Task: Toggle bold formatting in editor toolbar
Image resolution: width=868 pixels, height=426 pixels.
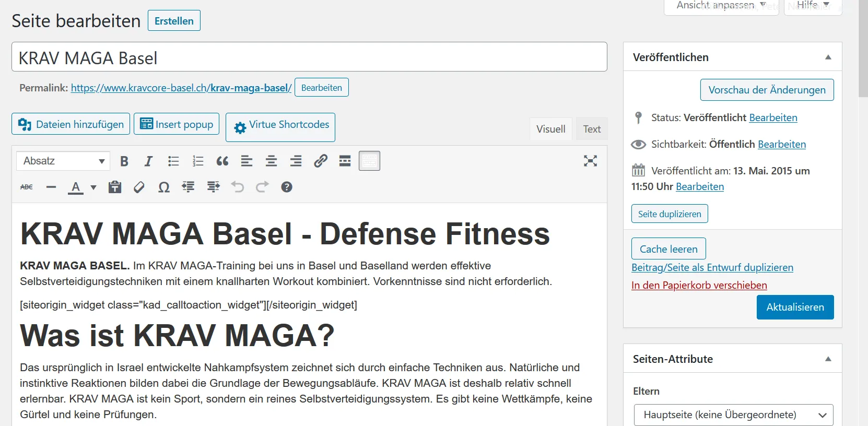Action: pyautogui.click(x=124, y=161)
